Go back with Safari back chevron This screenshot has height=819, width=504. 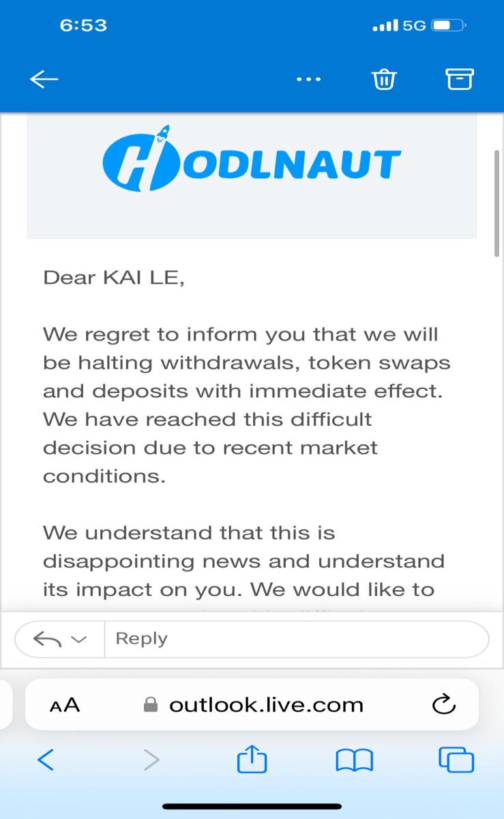click(45, 760)
